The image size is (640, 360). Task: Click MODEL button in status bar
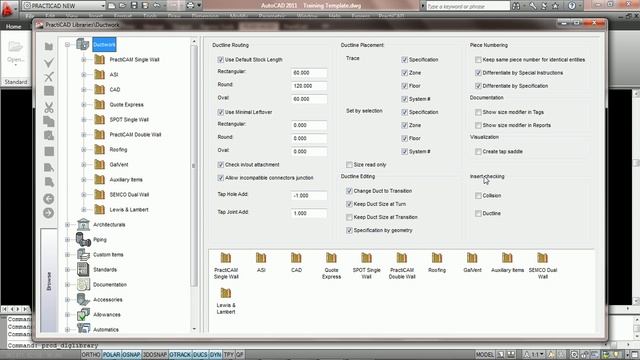(484, 355)
